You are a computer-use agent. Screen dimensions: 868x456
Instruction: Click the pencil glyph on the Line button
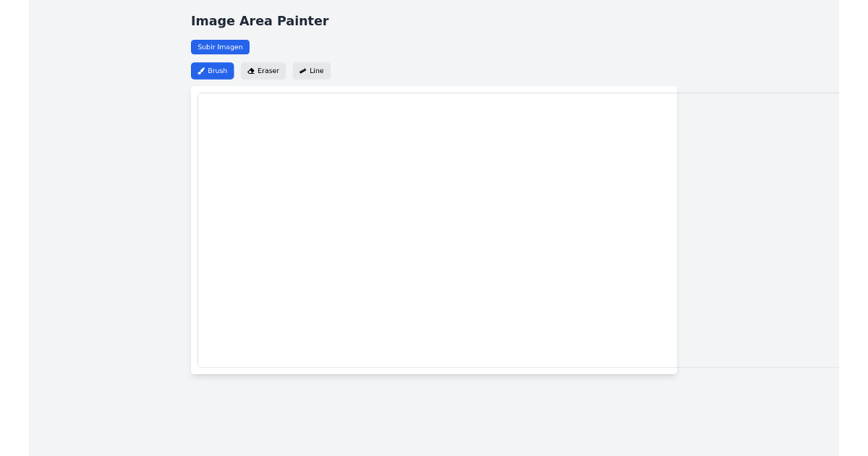click(x=303, y=71)
